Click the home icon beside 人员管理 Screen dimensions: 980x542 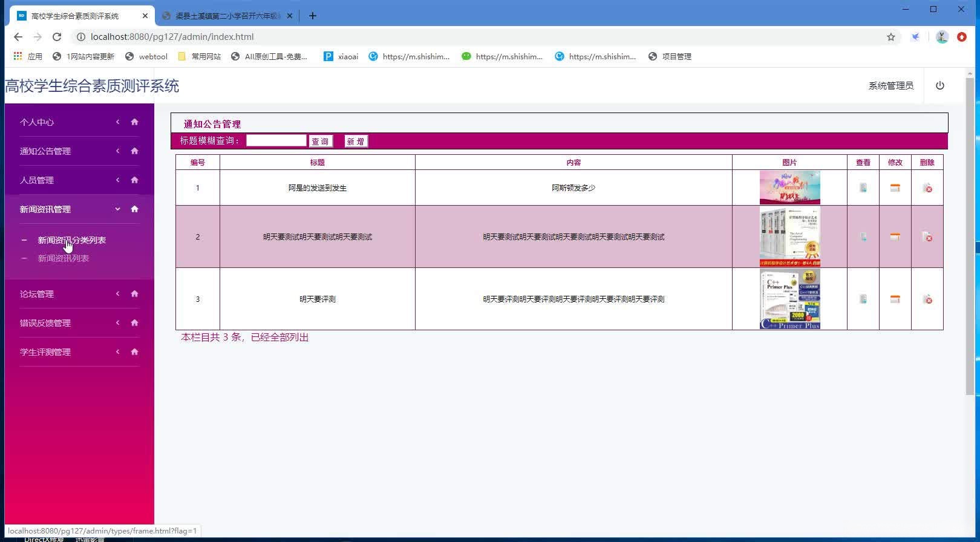point(134,180)
